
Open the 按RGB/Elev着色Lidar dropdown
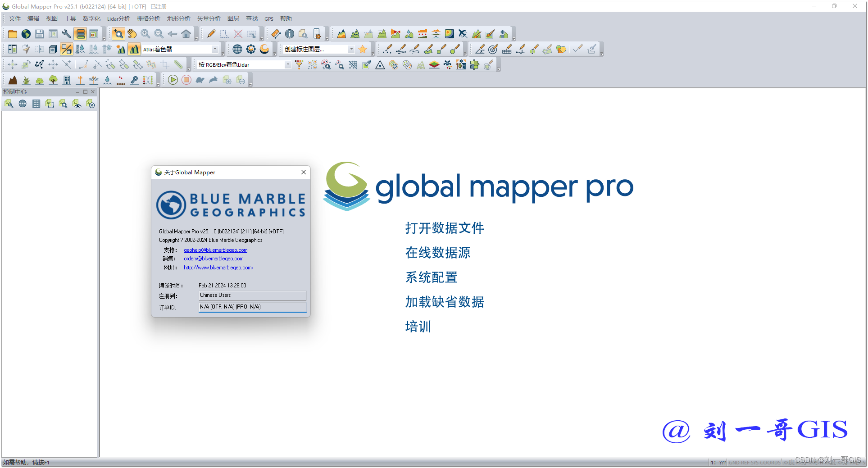(287, 64)
